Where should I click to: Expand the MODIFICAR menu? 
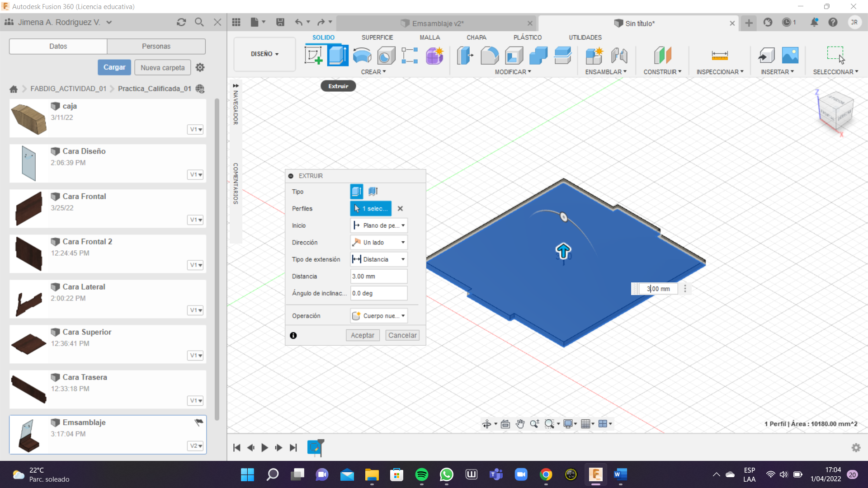point(513,72)
